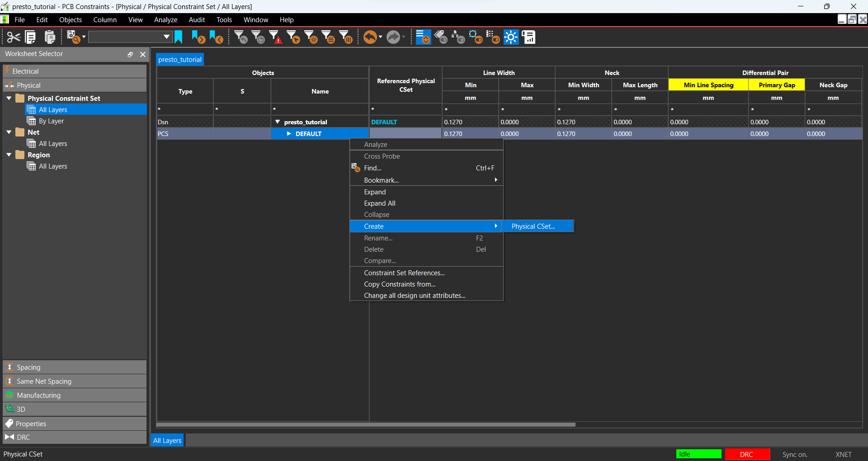Screen dimensions: 868x461
Task: Click the Undo arrow icon
Action: [370, 37]
